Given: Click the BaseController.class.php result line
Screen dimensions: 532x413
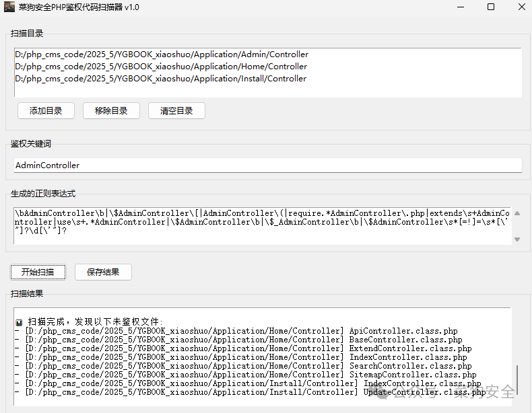Looking at the screenshot, I should 238,340.
